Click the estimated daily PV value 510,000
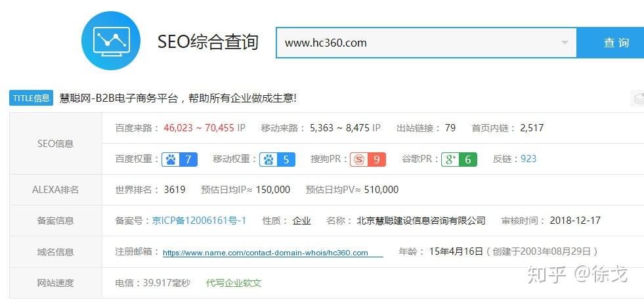The height and width of the screenshot is (300, 644). point(381,190)
